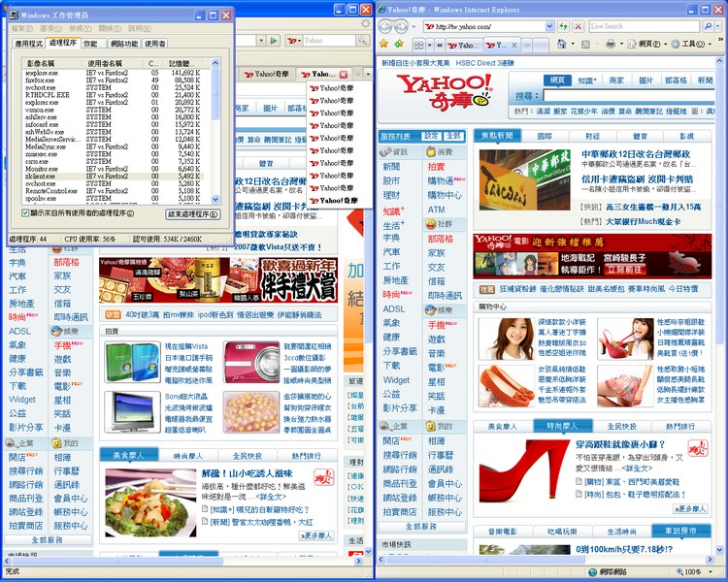Click the IE Refresh button
The width and height of the screenshot is (728, 582).
coord(563,26)
